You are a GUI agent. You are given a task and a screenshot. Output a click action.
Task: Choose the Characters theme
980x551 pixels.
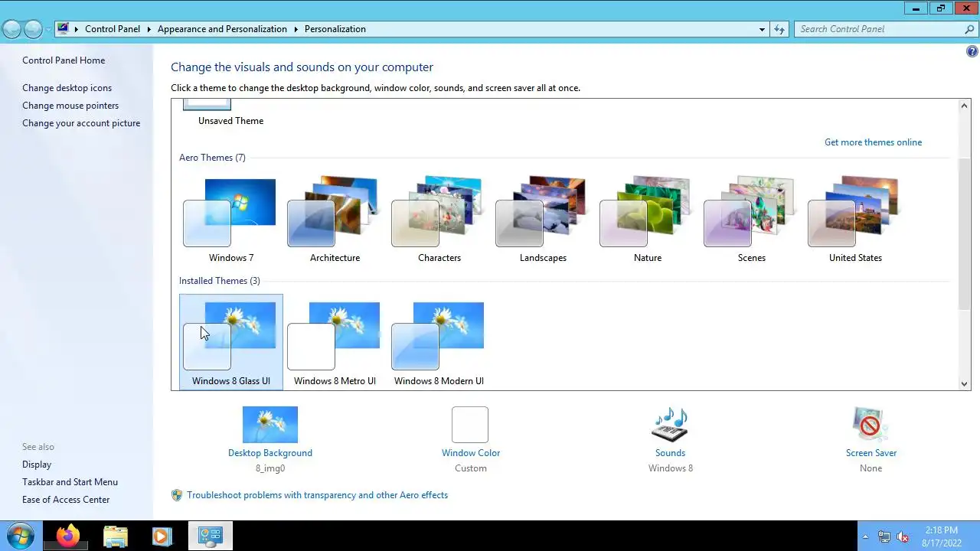(439, 219)
